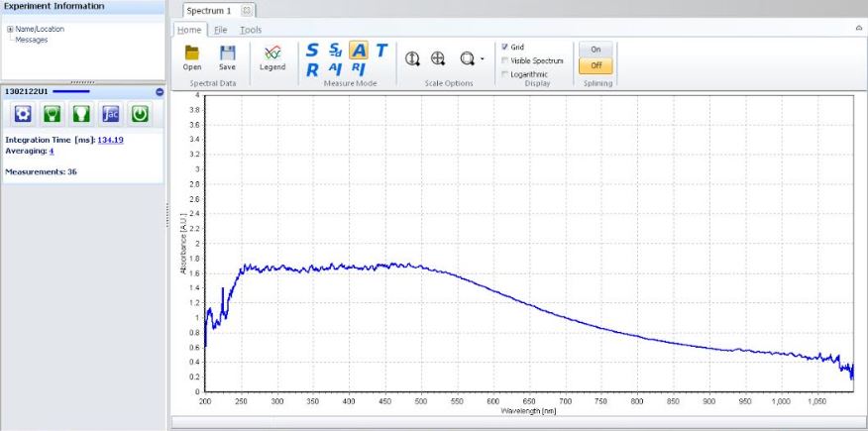The width and height of the screenshot is (868, 431).
Task: Turn Splining On
Action: click(x=596, y=49)
